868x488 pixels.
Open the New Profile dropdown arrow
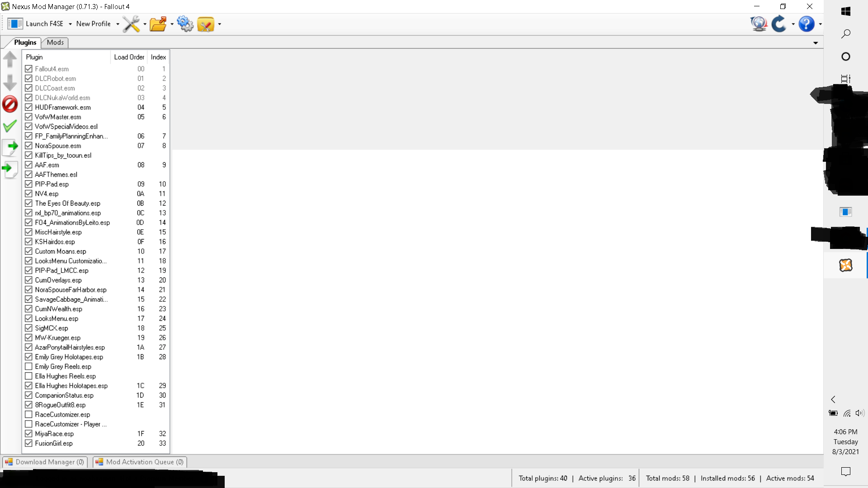pos(118,24)
